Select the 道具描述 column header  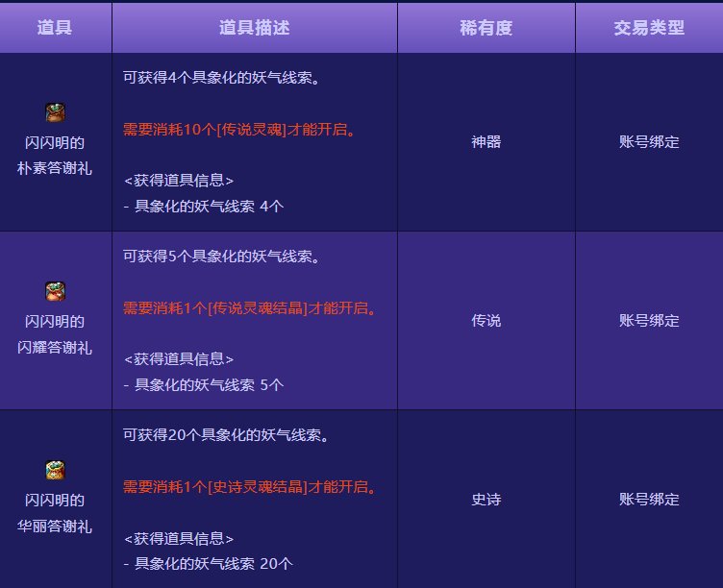254,28
